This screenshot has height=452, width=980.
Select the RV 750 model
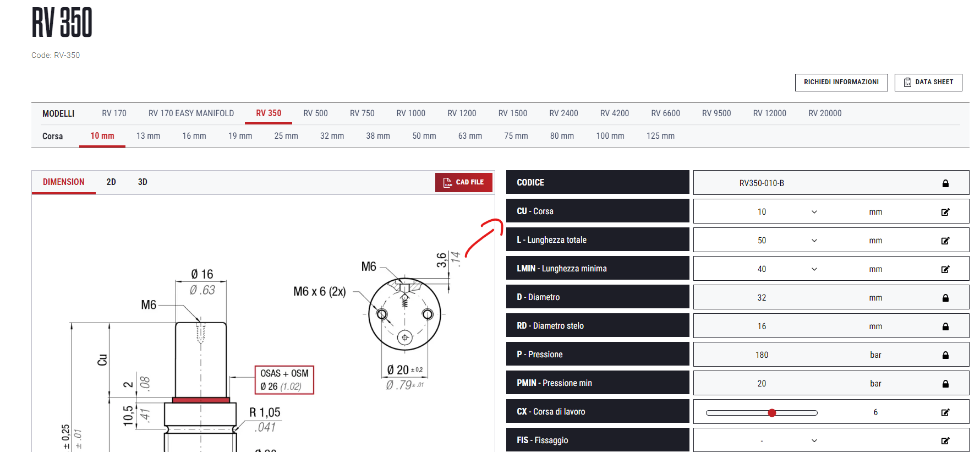pos(362,113)
